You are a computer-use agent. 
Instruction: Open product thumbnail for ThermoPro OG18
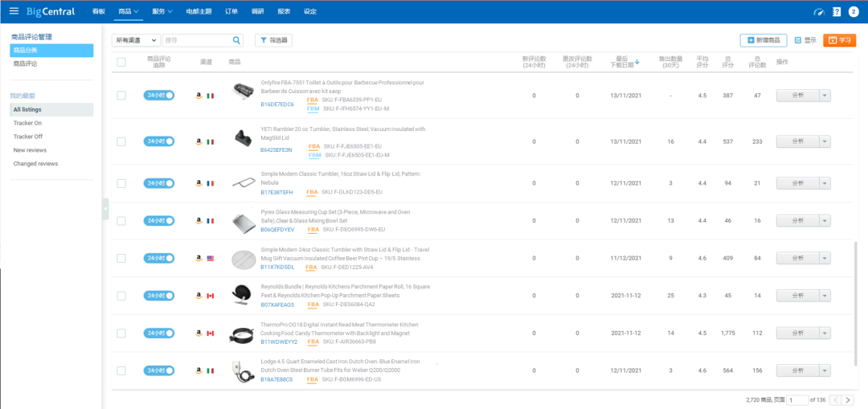pyautogui.click(x=241, y=335)
